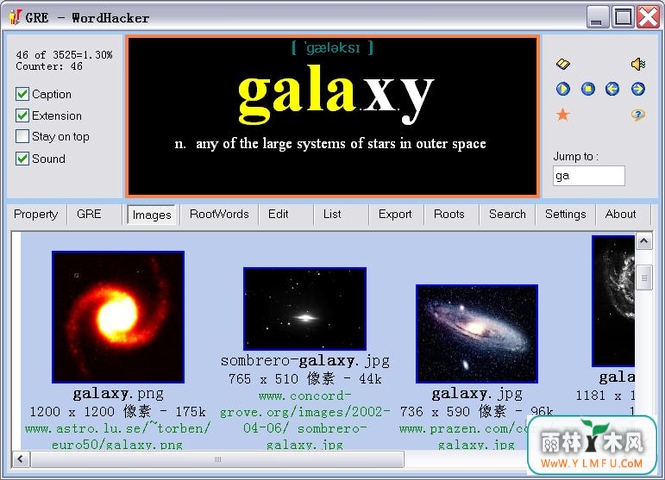Disable the Sound checkbox
The image size is (665, 480).
(x=22, y=159)
